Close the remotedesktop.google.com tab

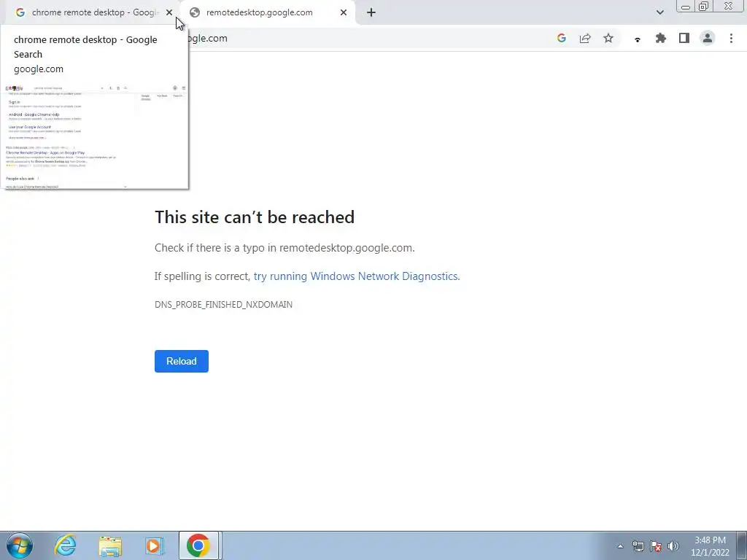pos(344,12)
